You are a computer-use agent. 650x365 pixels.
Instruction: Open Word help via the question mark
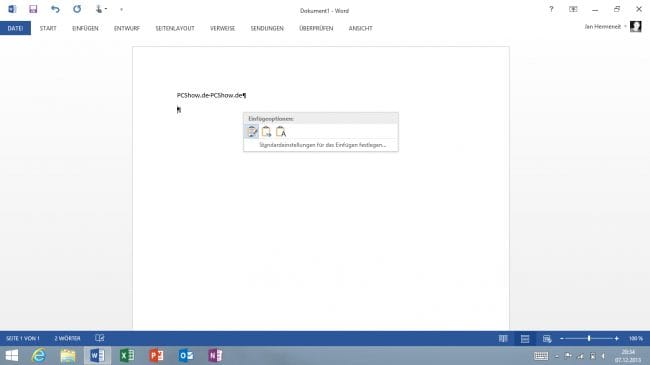[551, 9]
